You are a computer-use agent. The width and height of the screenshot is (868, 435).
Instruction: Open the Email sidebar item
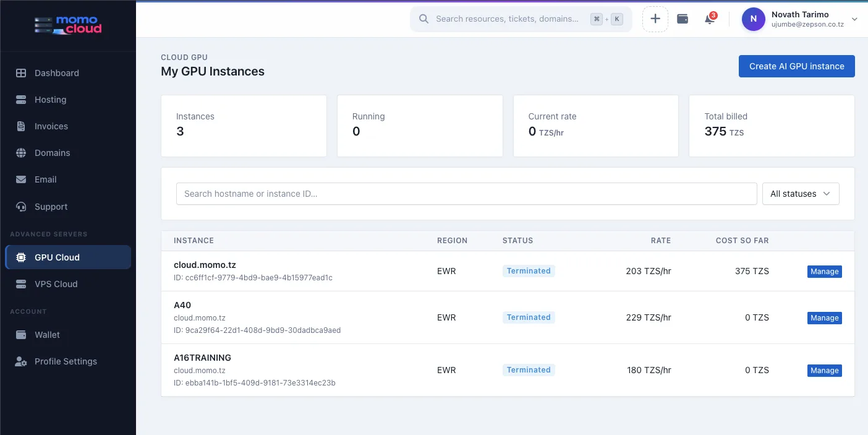(x=68, y=179)
